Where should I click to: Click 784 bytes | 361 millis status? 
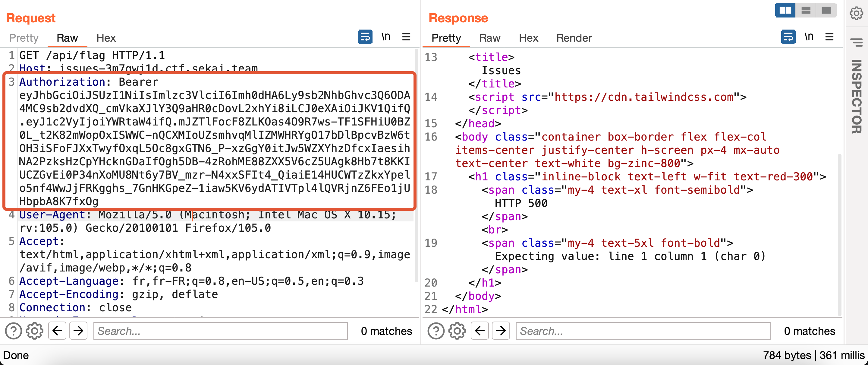point(814,355)
